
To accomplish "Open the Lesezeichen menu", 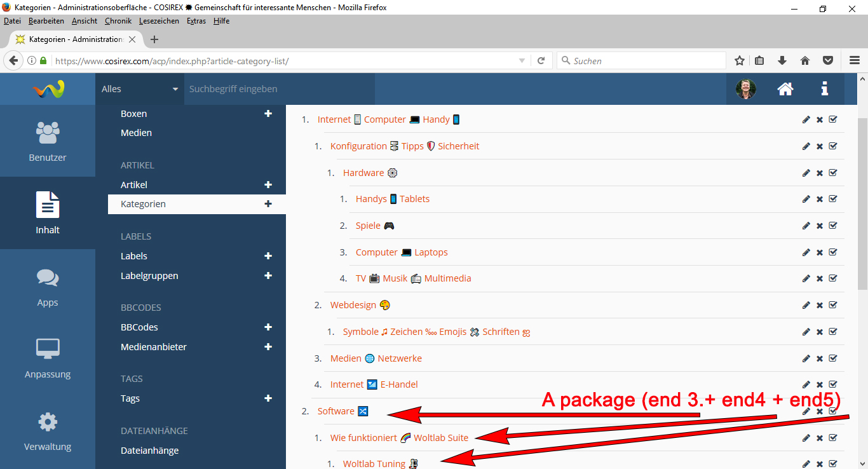I will pos(159,21).
